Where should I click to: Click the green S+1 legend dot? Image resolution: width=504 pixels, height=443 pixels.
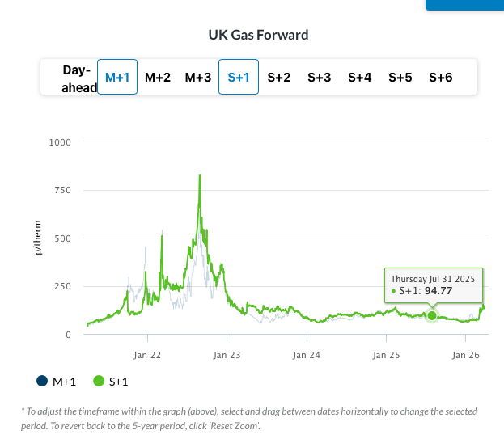100,381
